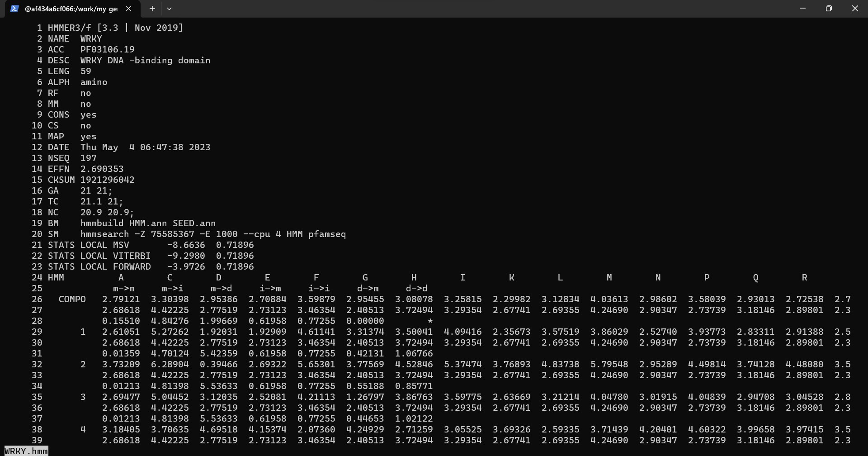
Task: Click the hmmsearch -Z 75585367 command line
Action: point(213,234)
